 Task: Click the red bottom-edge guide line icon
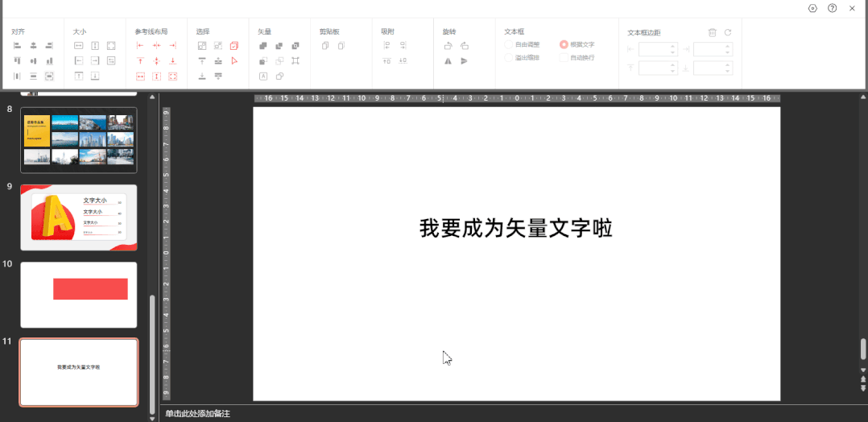172,60
